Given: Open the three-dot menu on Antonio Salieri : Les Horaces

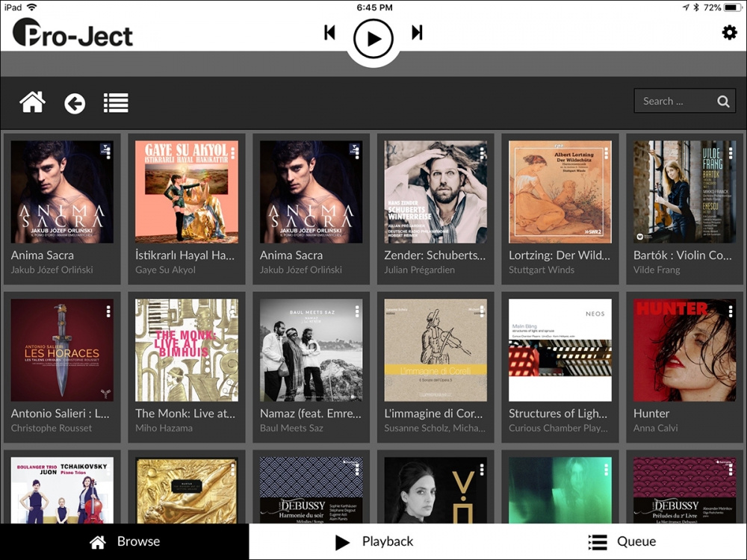Looking at the screenshot, I should pos(110,311).
